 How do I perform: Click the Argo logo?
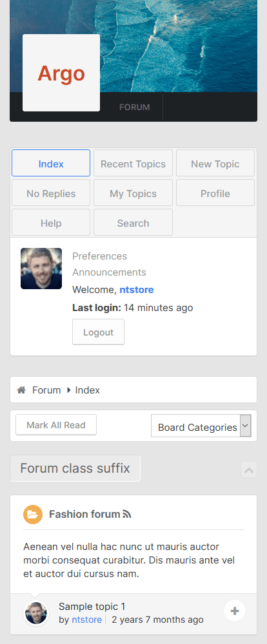(61, 73)
